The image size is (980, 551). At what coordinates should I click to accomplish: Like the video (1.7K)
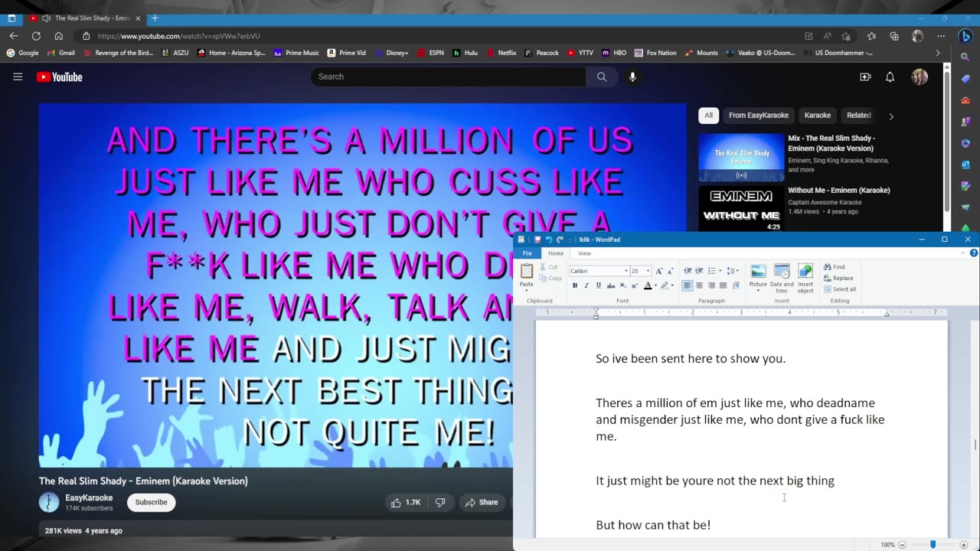pos(406,502)
